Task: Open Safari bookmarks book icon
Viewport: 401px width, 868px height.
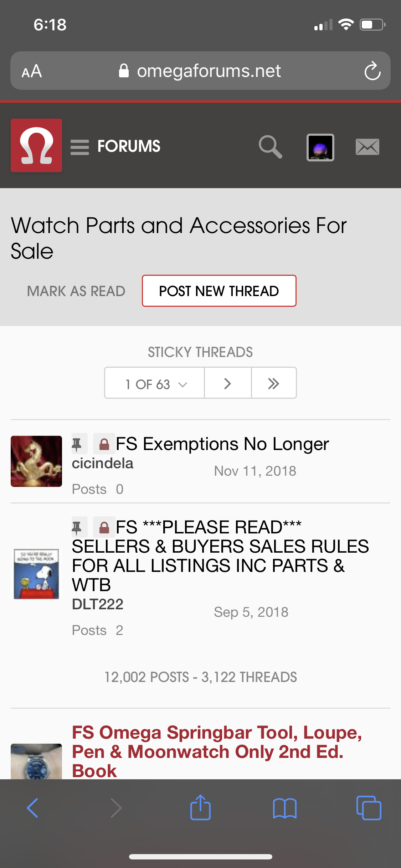Action: tap(284, 807)
